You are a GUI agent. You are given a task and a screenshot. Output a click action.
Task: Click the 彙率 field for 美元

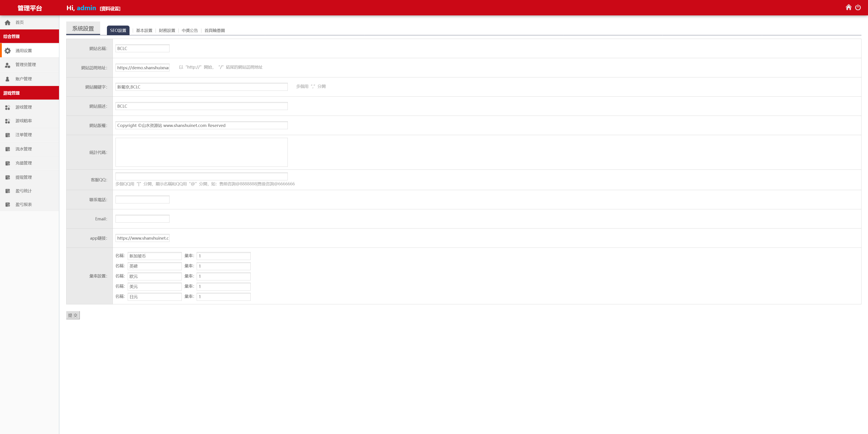pos(223,286)
